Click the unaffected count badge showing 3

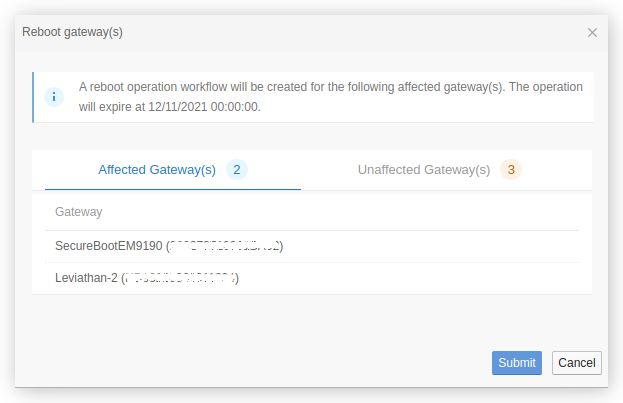[511, 170]
